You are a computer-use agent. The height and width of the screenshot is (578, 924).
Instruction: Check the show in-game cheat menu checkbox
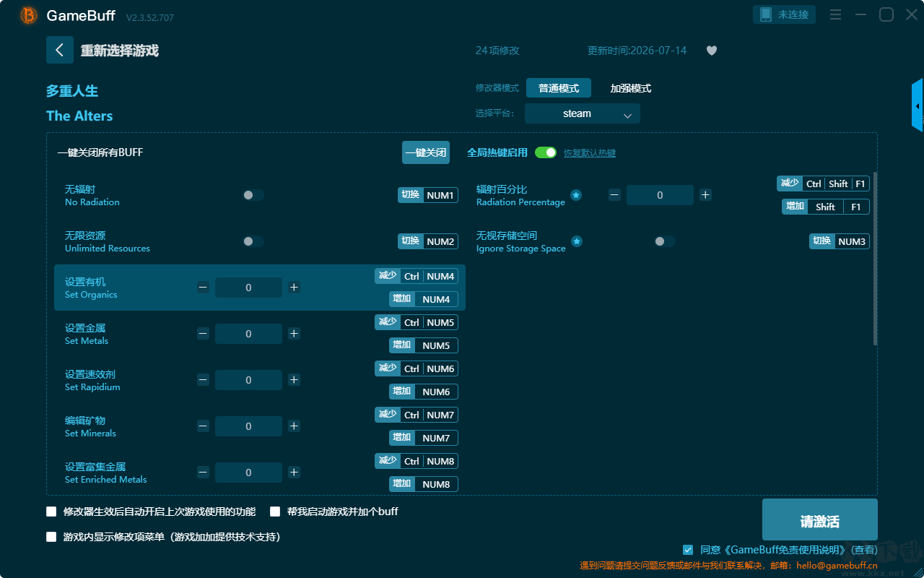tap(51, 537)
